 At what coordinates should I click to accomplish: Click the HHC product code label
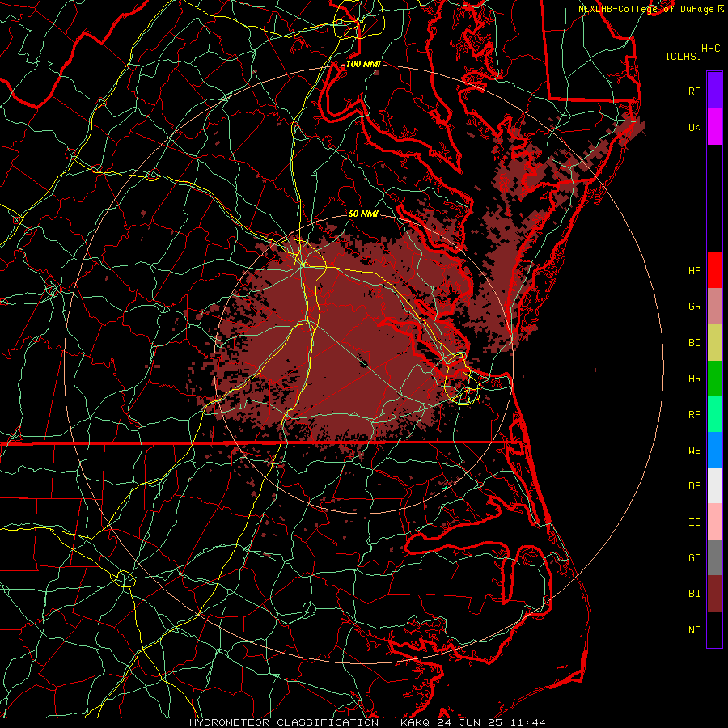click(711, 49)
